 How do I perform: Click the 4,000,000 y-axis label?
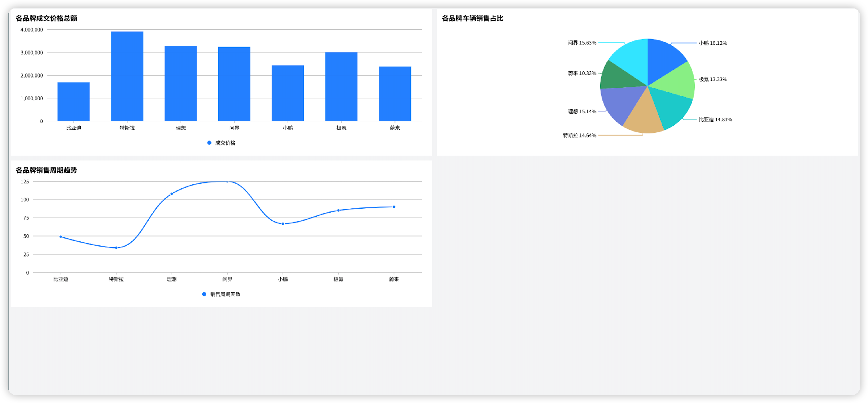point(32,30)
